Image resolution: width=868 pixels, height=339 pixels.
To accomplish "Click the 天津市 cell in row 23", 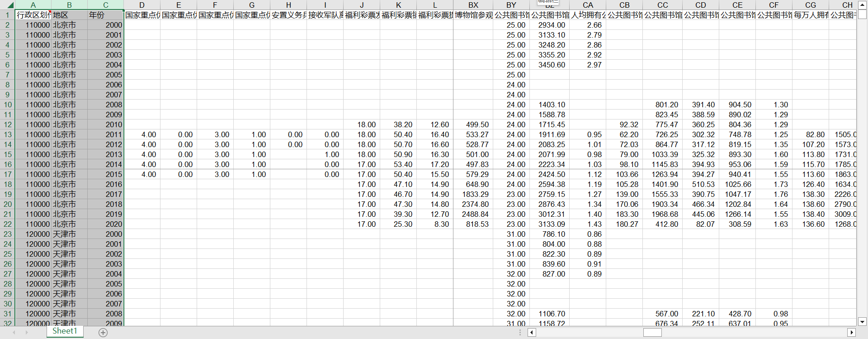I will [69, 234].
